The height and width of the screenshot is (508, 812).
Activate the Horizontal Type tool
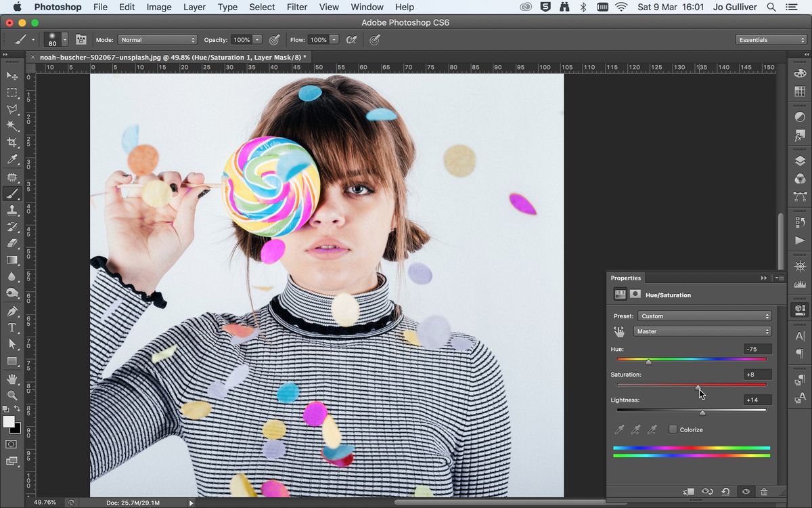(x=12, y=326)
